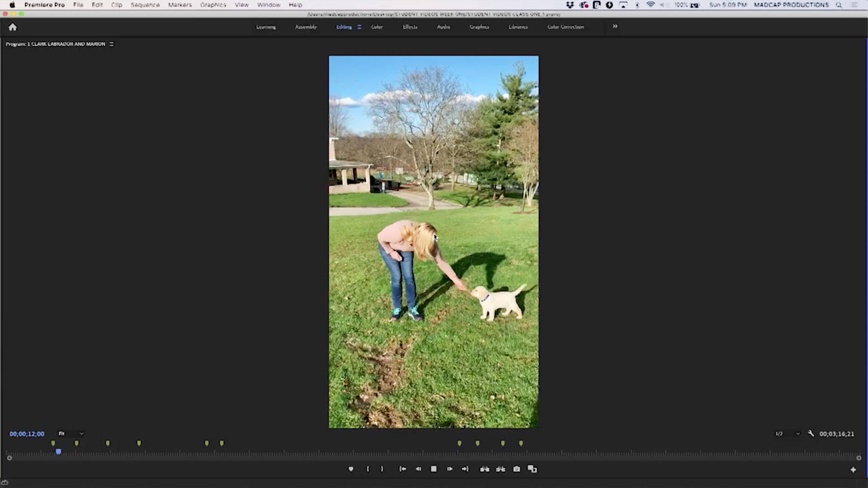Open the Sequence menu
868x488 pixels.
pos(145,5)
